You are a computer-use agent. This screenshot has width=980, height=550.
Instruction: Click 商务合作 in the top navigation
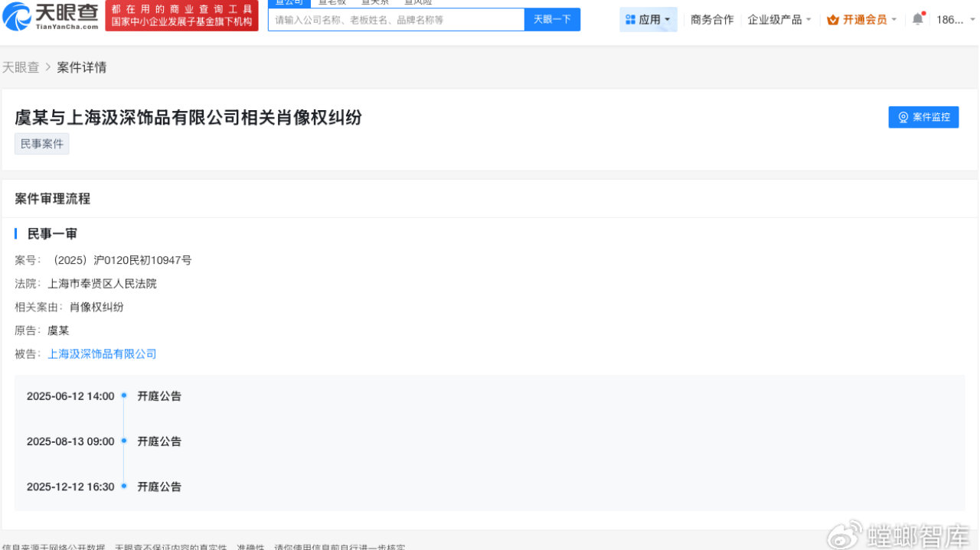[x=711, y=19]
